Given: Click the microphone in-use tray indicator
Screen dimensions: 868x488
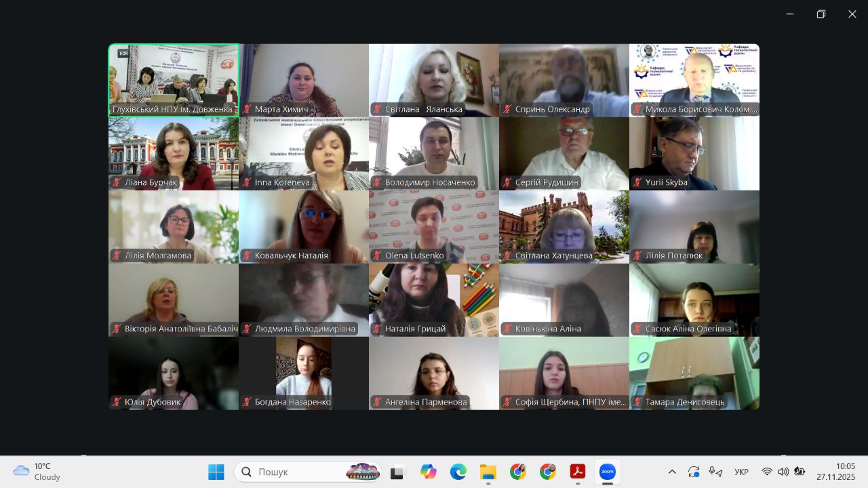Looking at the screenshot, I should [714, 472].
